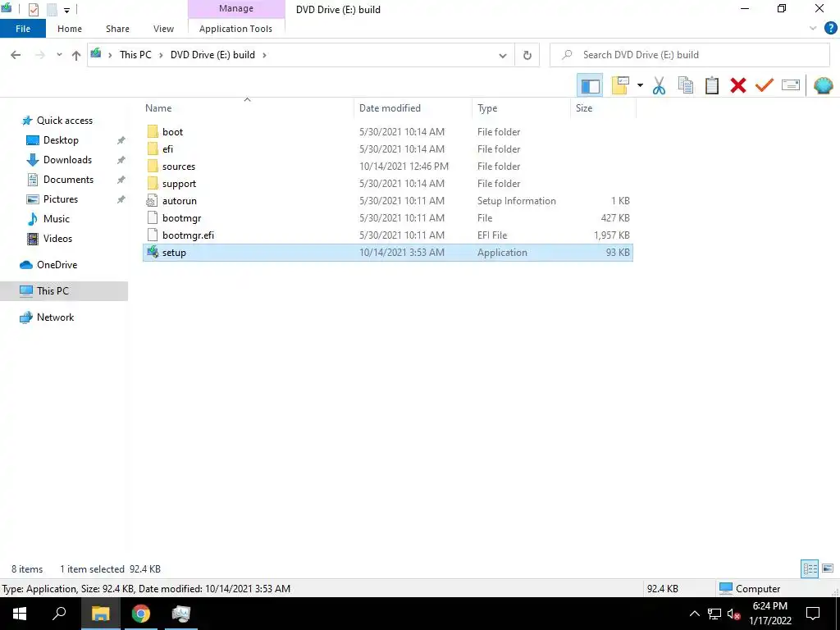Expand chevron before This PC breadcrumb
Screen dimensions: 840x630
tap(110, 55)
